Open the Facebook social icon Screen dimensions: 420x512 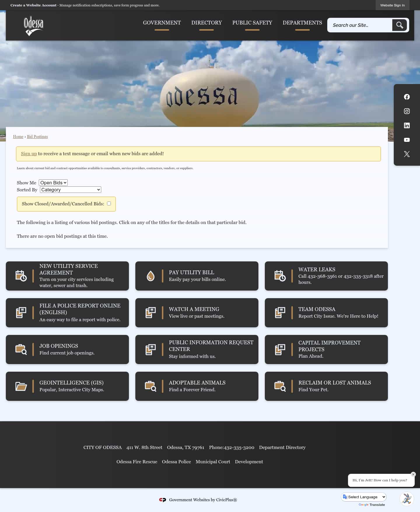[x=407, y=97]
